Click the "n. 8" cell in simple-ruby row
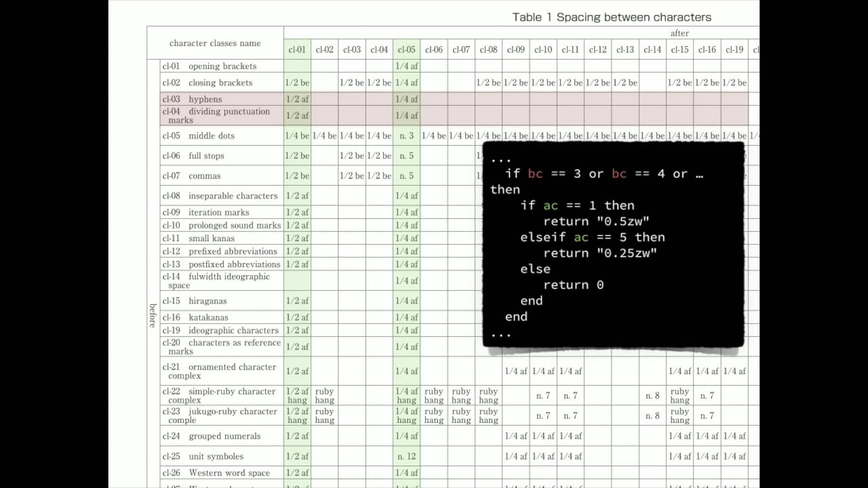 (x=652, y=396)
